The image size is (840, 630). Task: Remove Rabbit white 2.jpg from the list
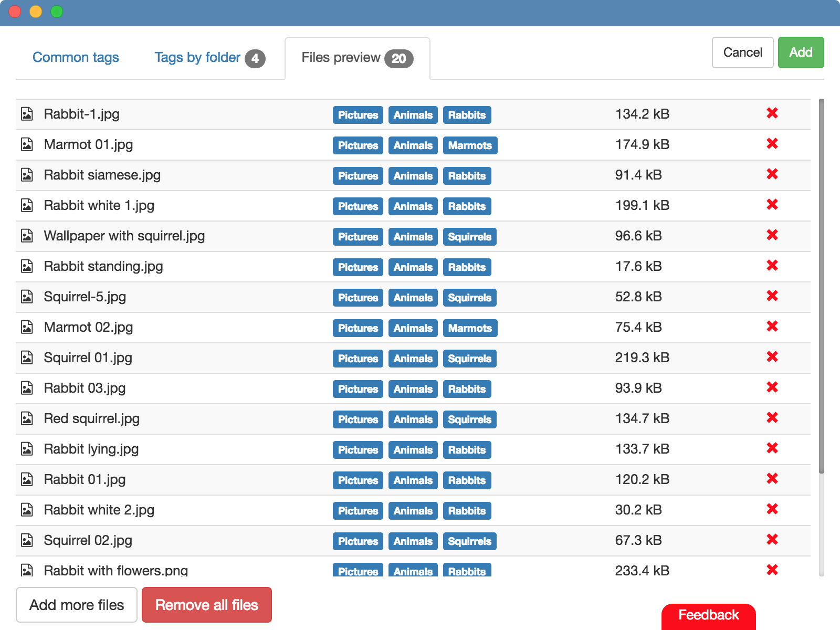click(x=773, y=509)
